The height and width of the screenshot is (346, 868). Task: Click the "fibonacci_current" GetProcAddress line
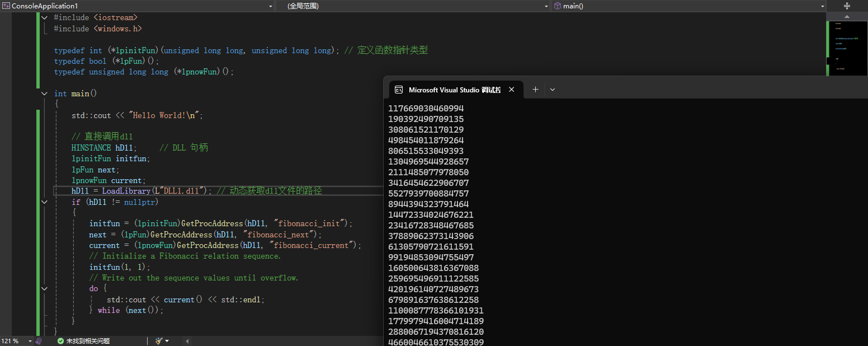pyautogui.click(x=226, y=245)
